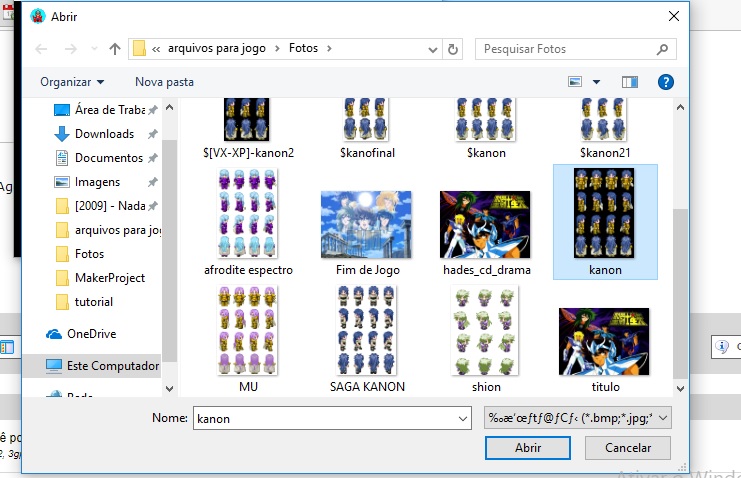Click the Cancelar button
The height and width of the screenshot is (478, 741).
pos(628,448)
